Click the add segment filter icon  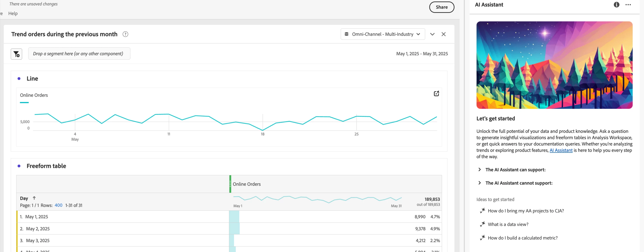[x=16, y=54]
